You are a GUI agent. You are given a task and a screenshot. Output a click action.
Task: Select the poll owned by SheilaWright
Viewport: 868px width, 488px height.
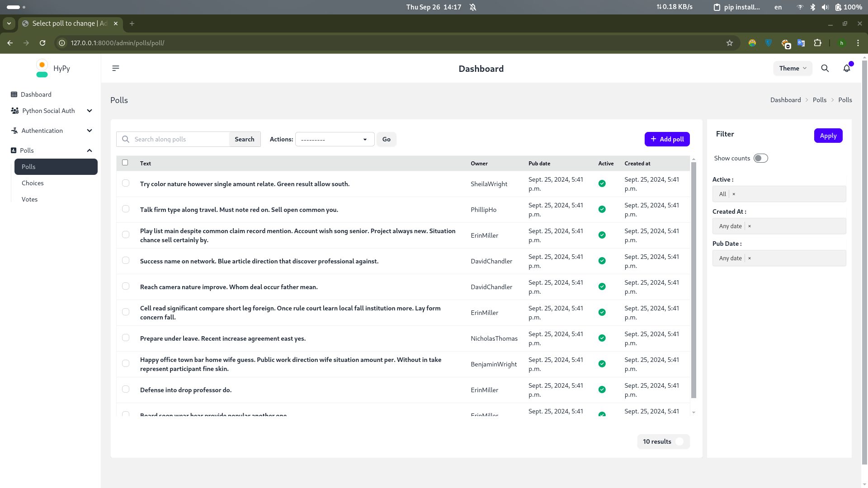coord(126,183)
